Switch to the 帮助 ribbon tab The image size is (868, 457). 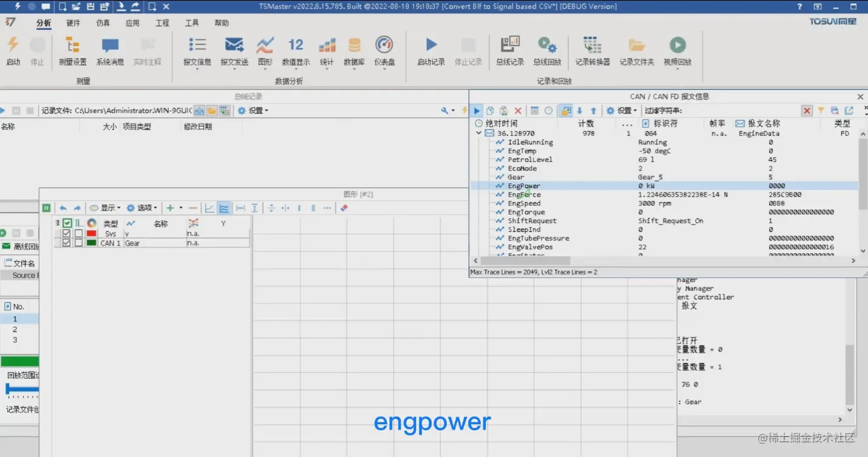[222, 23]
